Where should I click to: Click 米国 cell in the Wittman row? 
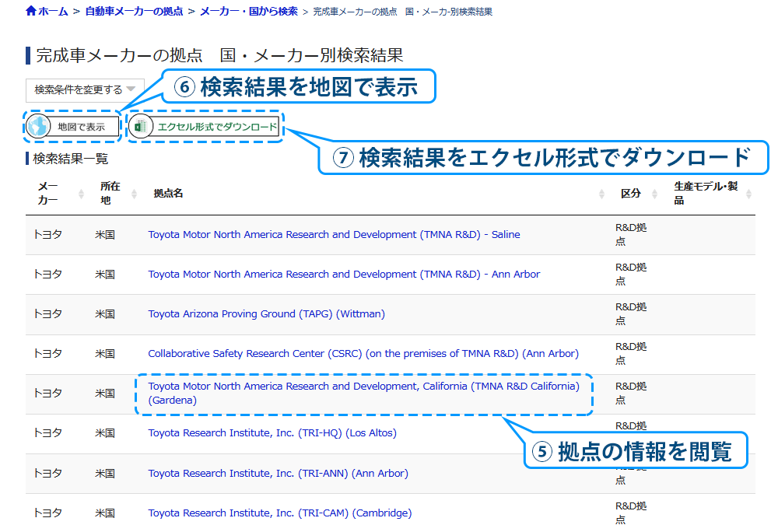point(105,314)
